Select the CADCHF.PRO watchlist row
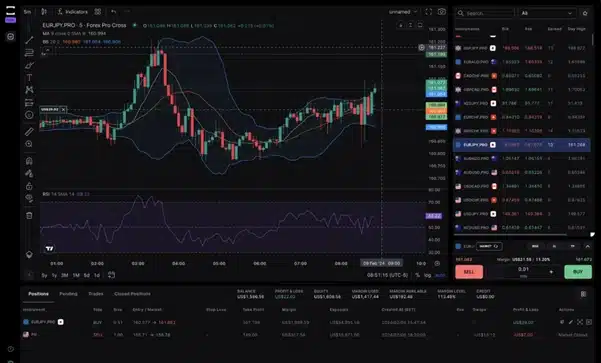Image resolution: width=601 pixels, height=363 pixels. click(x=522, y=76)
